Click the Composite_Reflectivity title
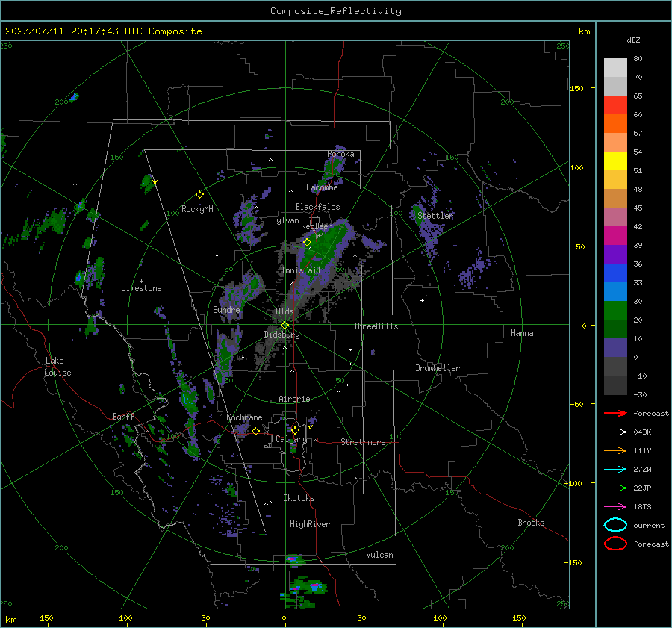The width and height of the screenshot is (672, 628). click(336, 11)
